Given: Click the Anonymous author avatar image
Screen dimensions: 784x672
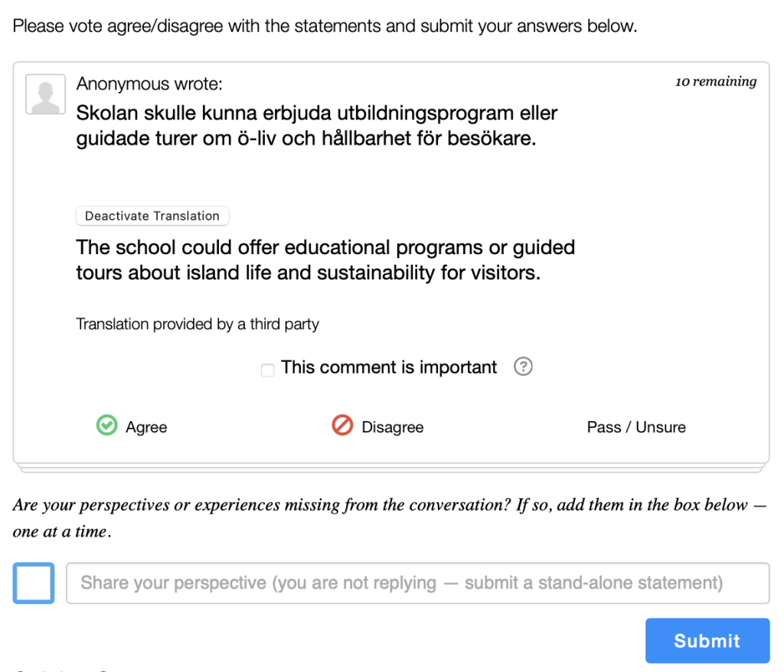Looking at the screenshot, I should click(x=45, y=94).
